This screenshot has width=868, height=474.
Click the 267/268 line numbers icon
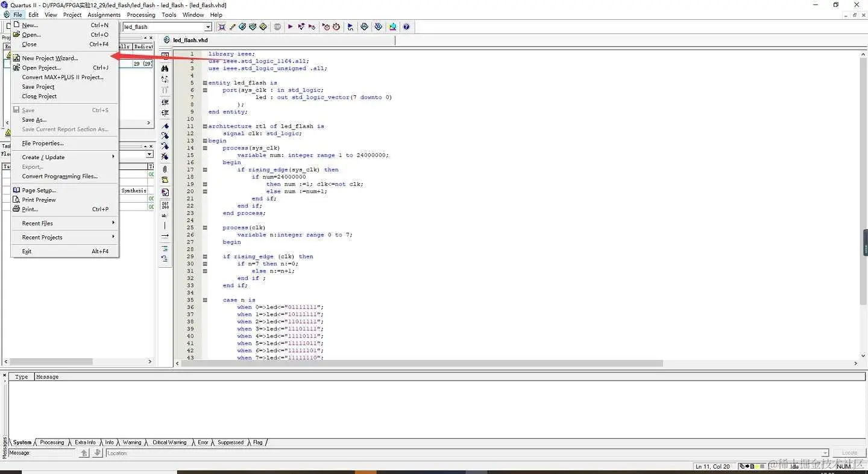(x=165, y=206)
